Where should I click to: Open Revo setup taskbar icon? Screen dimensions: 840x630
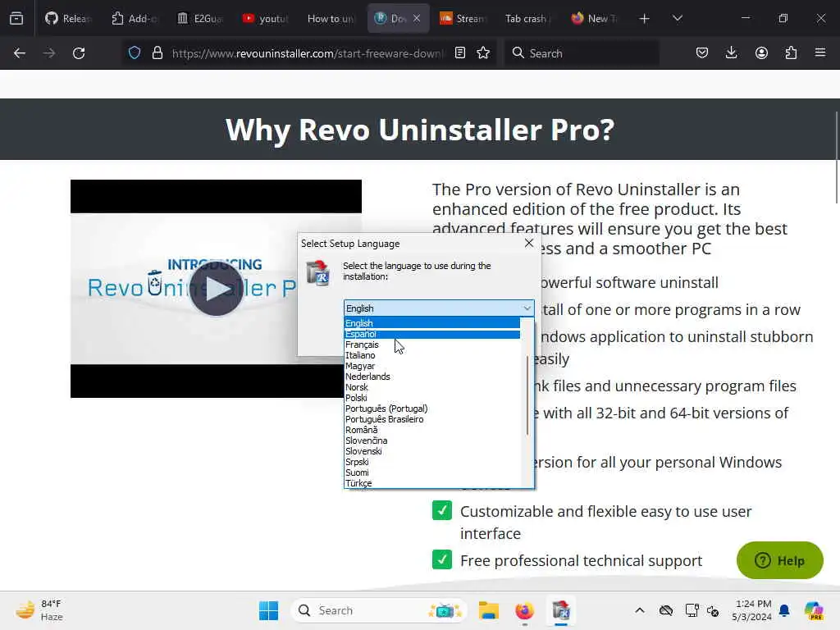pos(561,610)
